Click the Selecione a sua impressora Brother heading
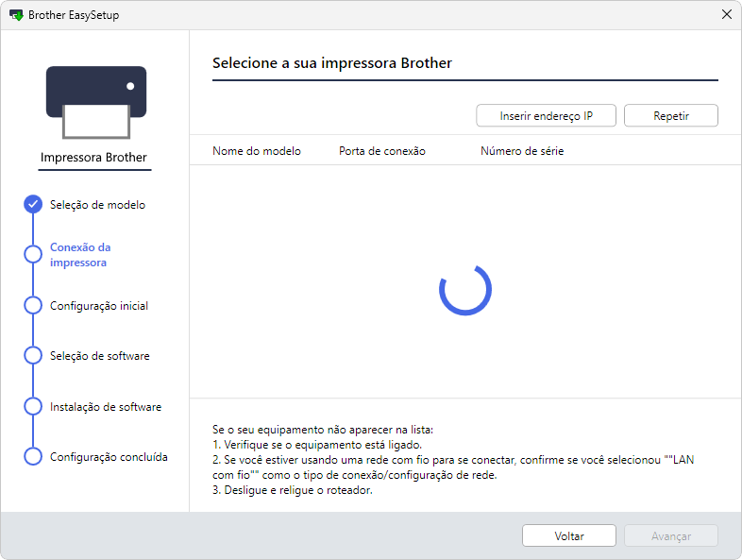Viewport: 742px width, 560px height. pos(332,63)
